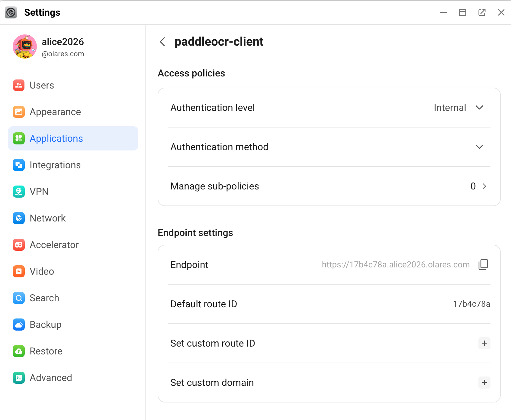Open Restore settings

point(73,351)
